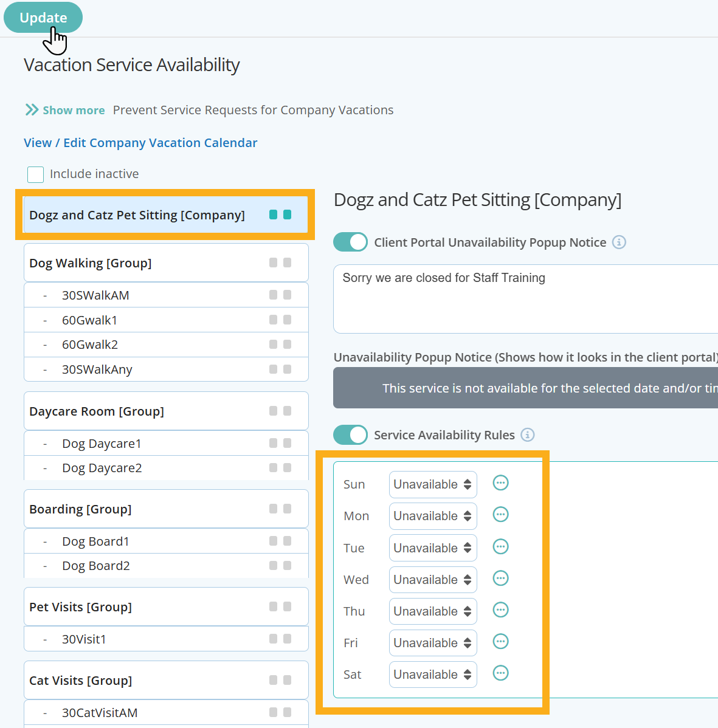Click the info icon beside Service Availability Rules
Screen dimensions: 718x728
(x=528, y=434)
